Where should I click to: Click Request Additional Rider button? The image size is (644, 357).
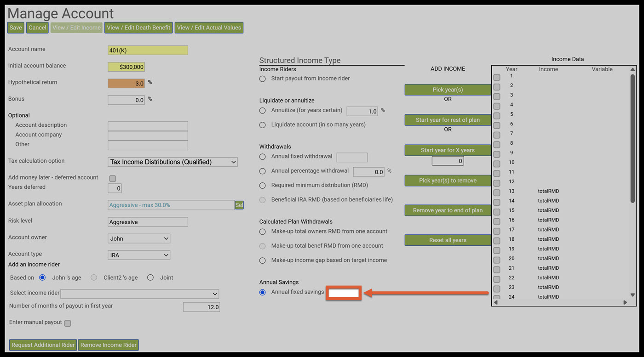click(x=43, y=345)
